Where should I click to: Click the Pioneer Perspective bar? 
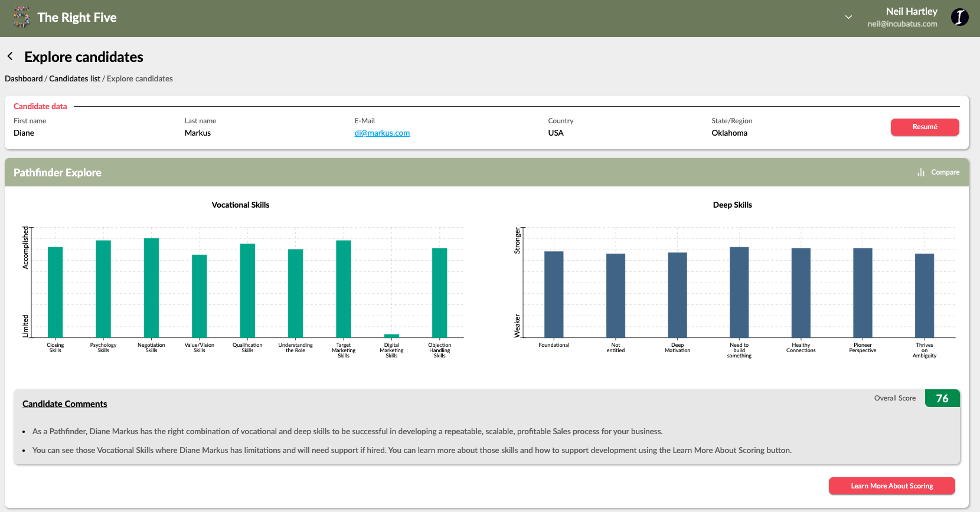pos(863,293)
